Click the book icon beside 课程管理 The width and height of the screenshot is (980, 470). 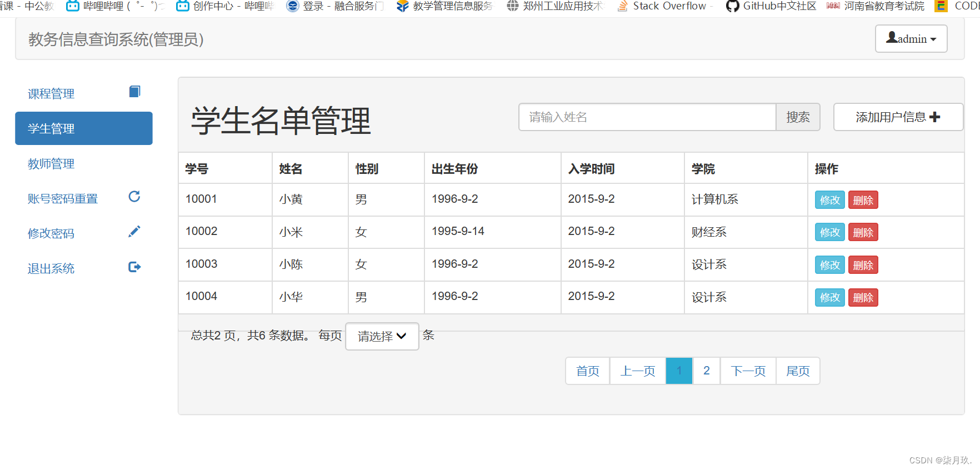point(134,92)
